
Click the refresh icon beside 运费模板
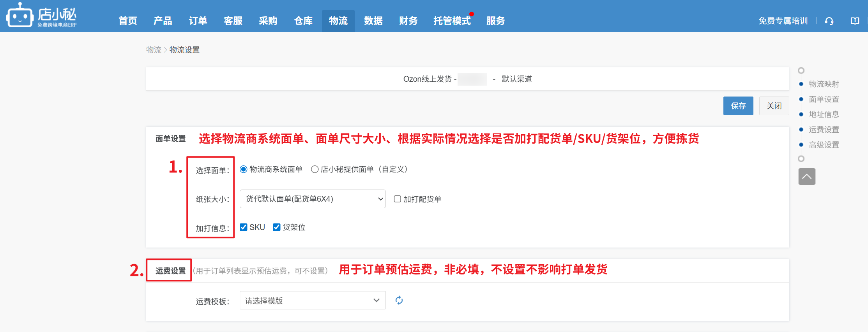point(399,300)
